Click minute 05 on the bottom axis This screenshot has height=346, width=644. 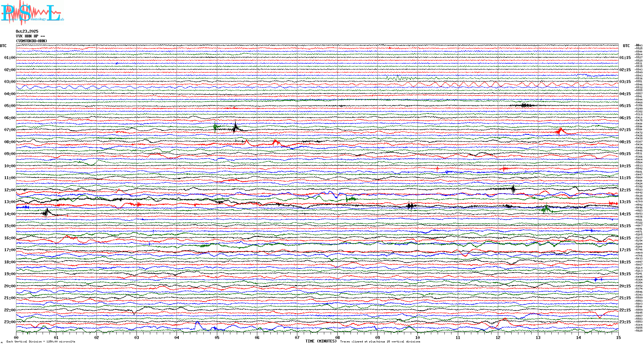coord(217,337)
